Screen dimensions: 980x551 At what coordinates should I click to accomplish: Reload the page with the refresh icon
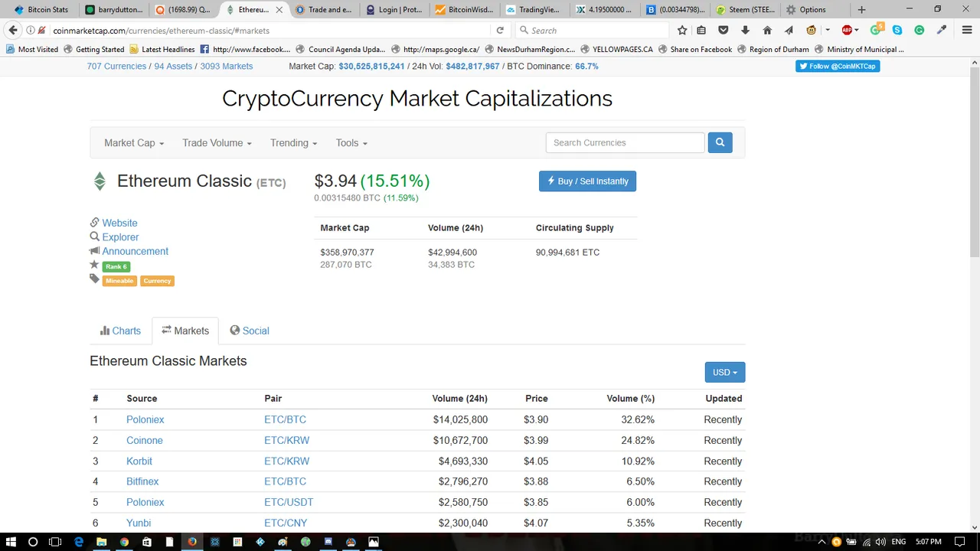(500, 31)
